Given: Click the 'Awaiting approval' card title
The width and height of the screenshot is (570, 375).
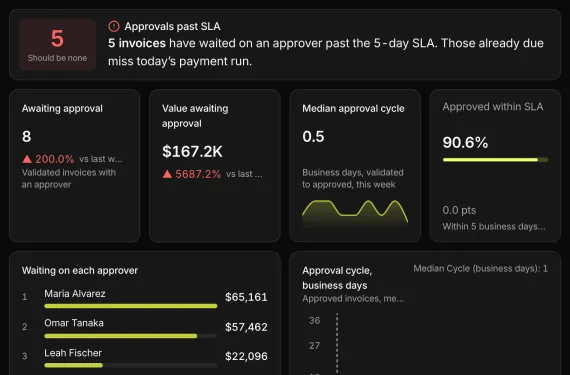Looking at the screenshot, I should pos(62,108).
